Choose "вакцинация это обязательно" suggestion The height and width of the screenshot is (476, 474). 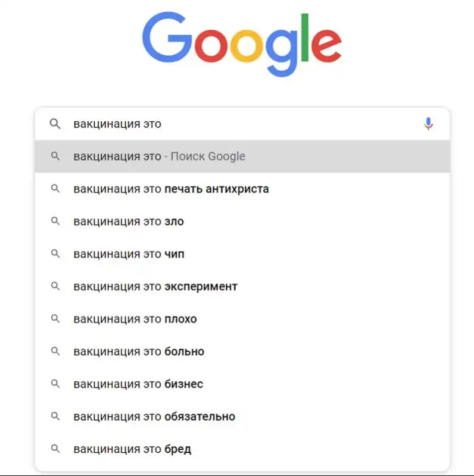[x=154, y=416]
